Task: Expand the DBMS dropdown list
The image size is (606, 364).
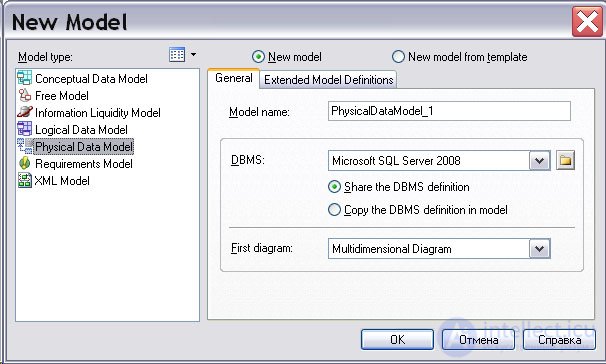Action: (540, 161)
